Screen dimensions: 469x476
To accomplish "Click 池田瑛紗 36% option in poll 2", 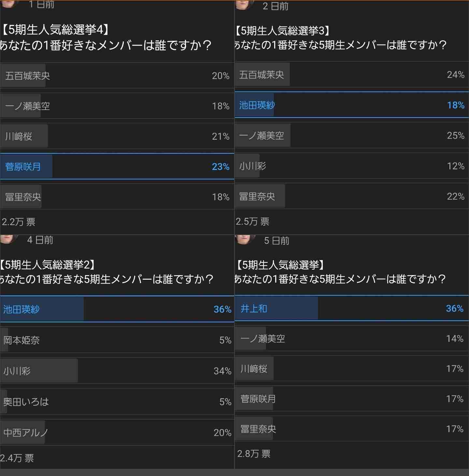I will (117, 309).
